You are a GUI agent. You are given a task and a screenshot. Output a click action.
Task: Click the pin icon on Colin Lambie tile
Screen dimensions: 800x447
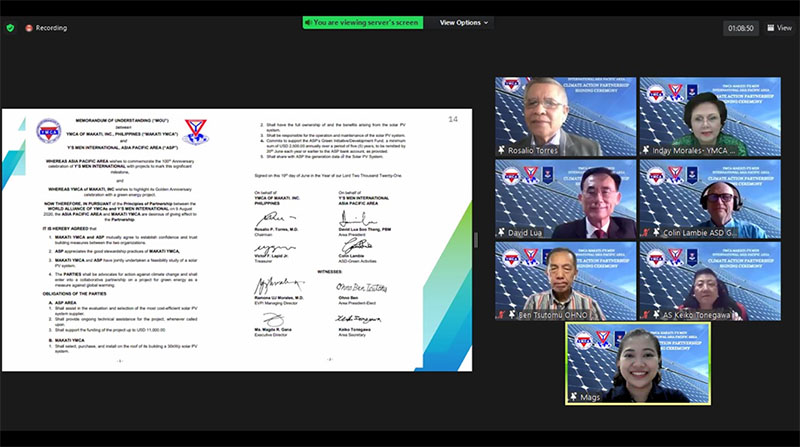pyautogui.click(x=657, y=232)
